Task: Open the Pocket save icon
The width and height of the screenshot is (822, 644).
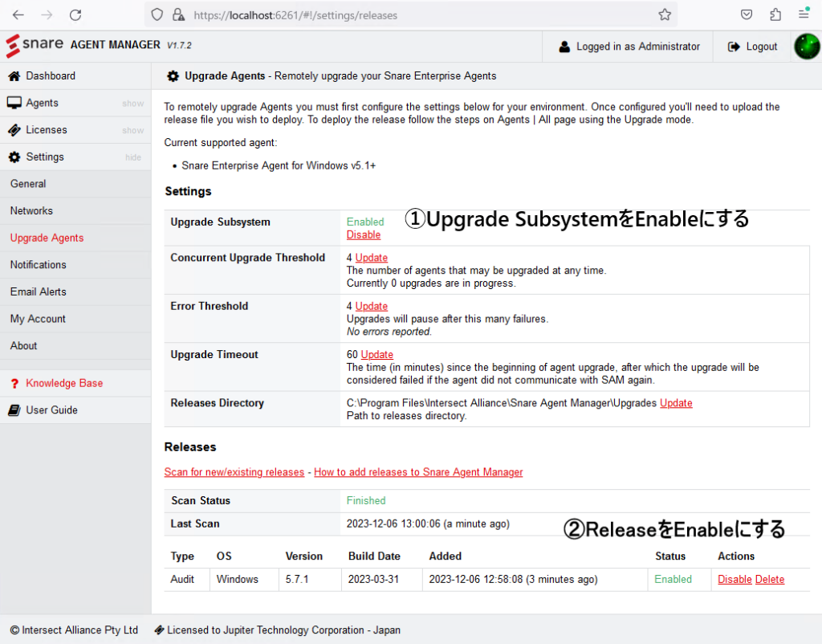Action: pos(747,14)
